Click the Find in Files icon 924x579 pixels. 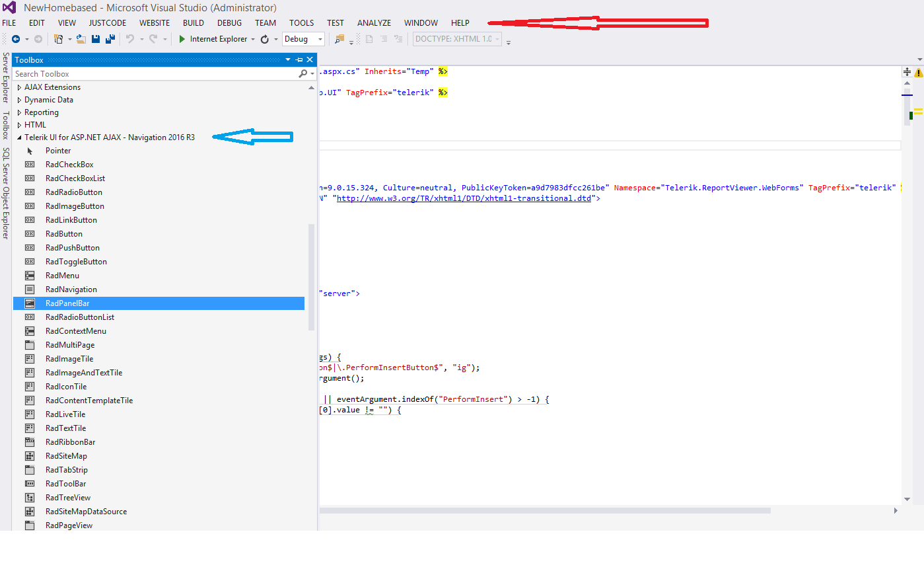[x=339, y=39]
